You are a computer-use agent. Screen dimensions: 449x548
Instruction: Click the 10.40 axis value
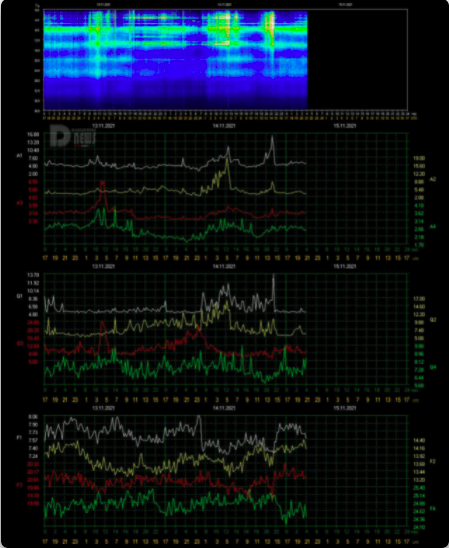(x=33, y=150)
